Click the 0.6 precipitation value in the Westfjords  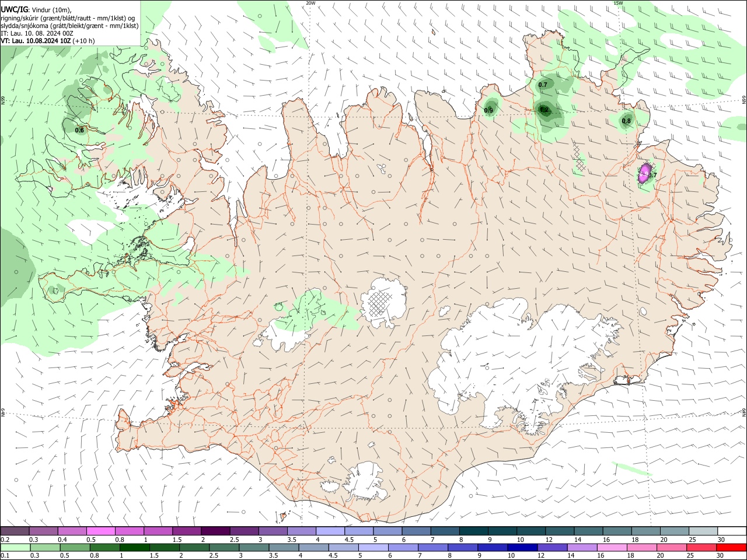(x=79, y=130)
